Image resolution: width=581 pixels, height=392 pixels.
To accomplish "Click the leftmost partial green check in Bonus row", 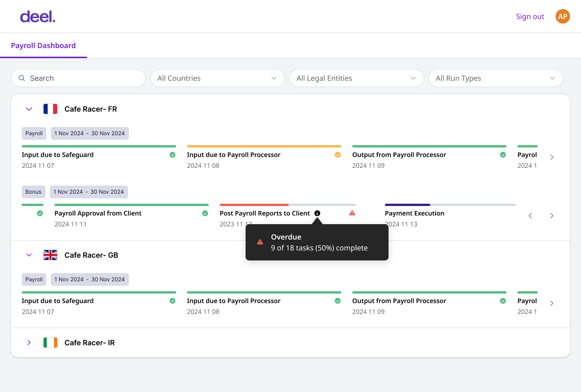I will [x=40, y=213].
